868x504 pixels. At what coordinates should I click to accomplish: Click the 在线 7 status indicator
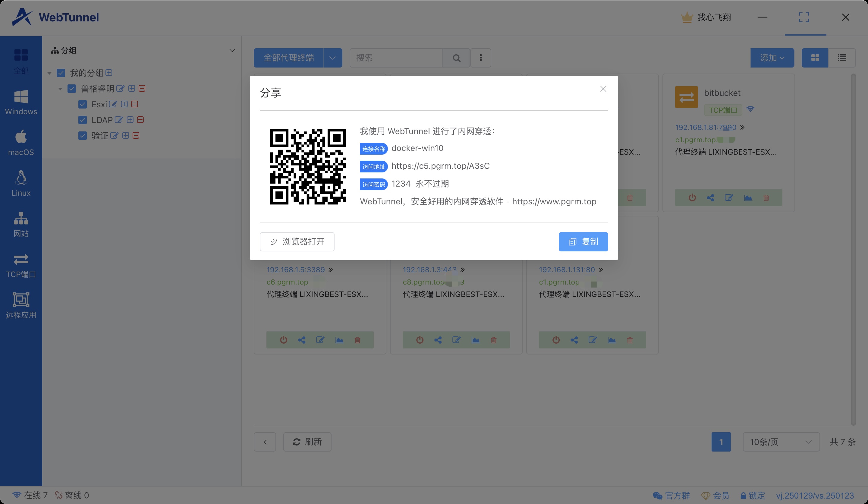click(30, 495)
